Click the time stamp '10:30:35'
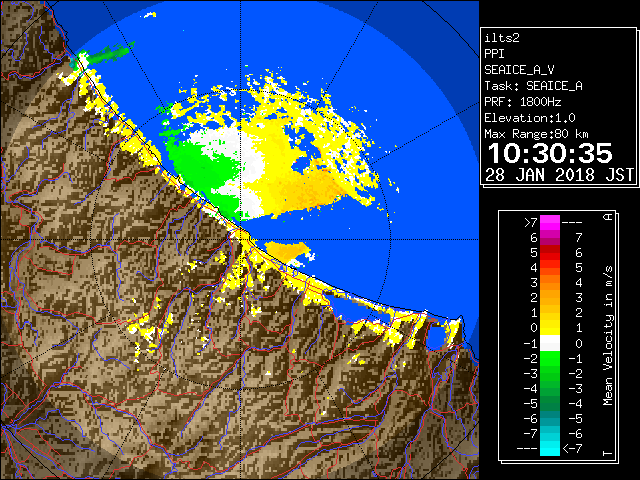The height and width of the screenshot is (480, 640). [550, 153]
